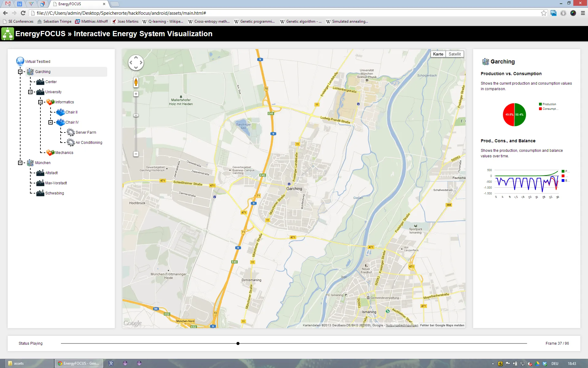Image resolution: width=588 pixels, height=368 pixels.
Task: Click the Informatics bricks icon
Action: (51, 102)
